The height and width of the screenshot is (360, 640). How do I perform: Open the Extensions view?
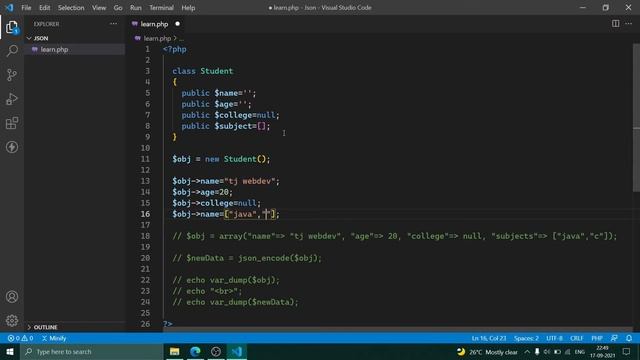[12, 123]
